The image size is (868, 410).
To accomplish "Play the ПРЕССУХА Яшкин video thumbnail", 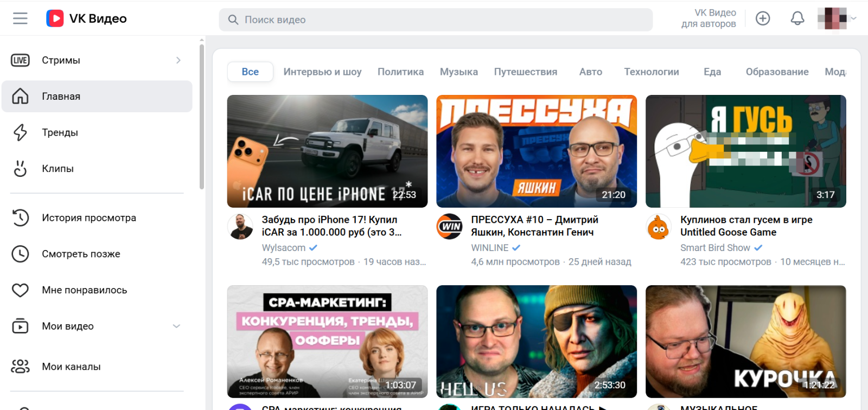I will click(536, 151).
